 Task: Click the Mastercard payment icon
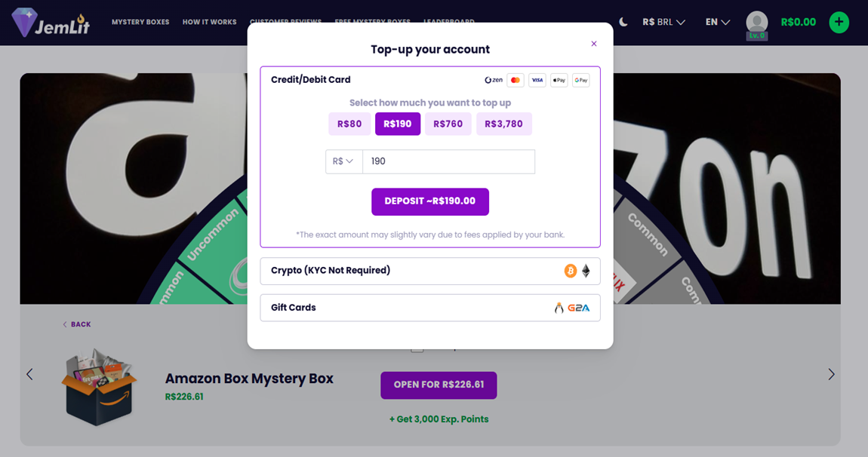[516, 80]
